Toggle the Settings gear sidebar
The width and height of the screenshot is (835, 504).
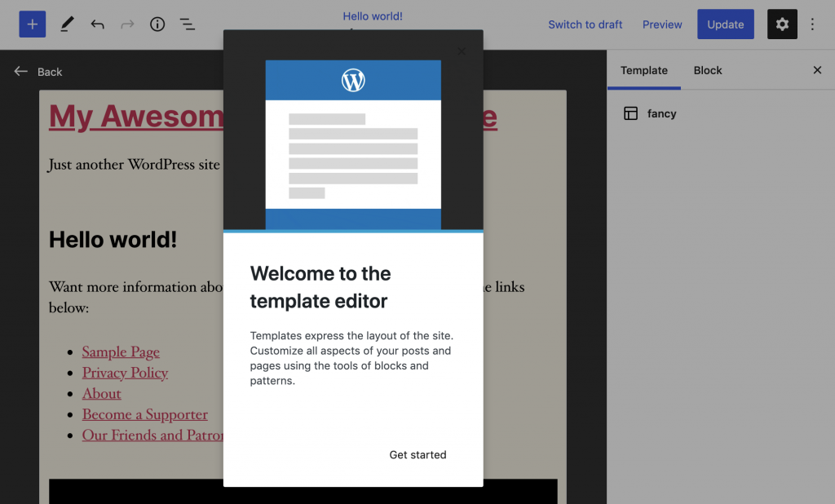pos(782,24)
